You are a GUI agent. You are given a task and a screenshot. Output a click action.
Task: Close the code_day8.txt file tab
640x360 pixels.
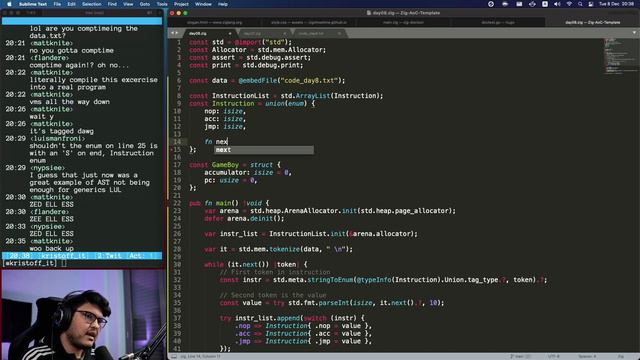(339, 33)
